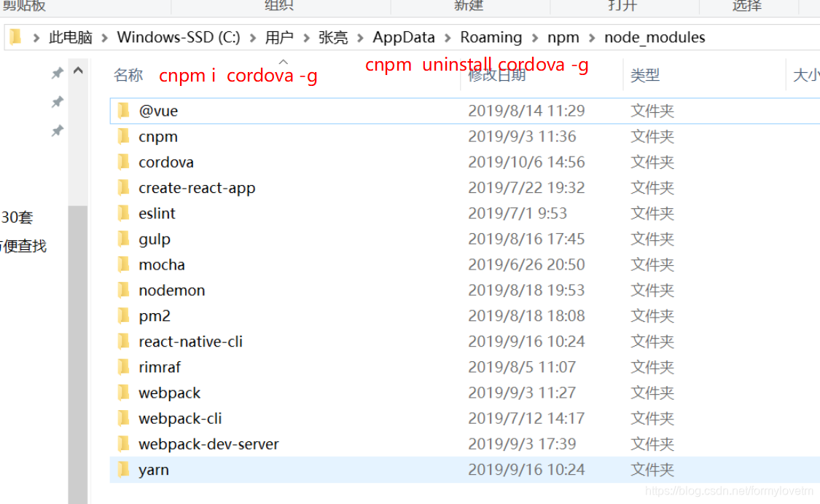Select the cordova folder icon

(x=124, y=162)
